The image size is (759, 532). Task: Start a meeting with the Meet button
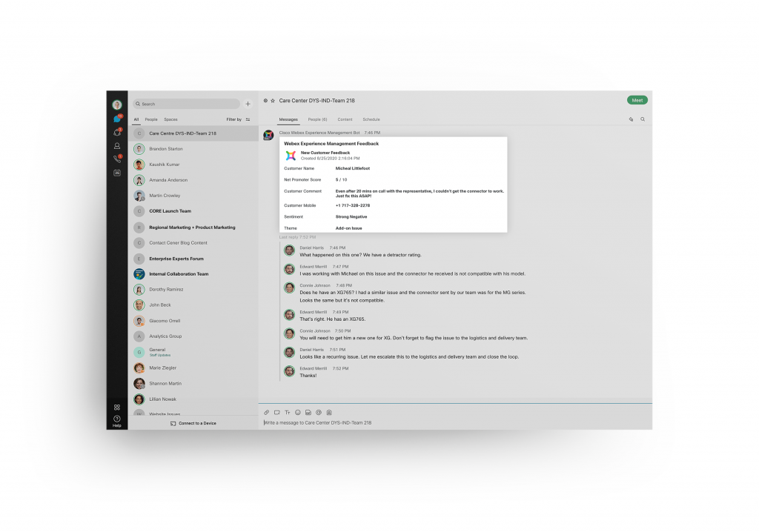pyautogui.click(x=637, y=99)
